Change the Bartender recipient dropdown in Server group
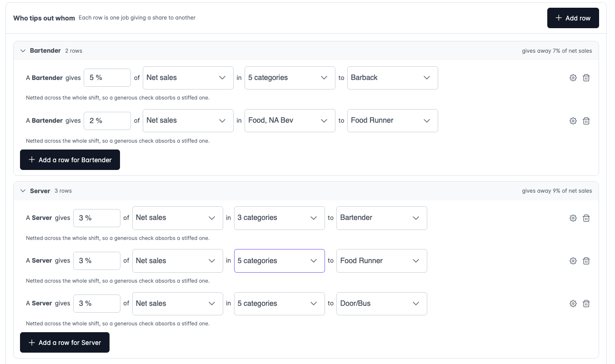This screenshot has width=615, height=364. 382,218
